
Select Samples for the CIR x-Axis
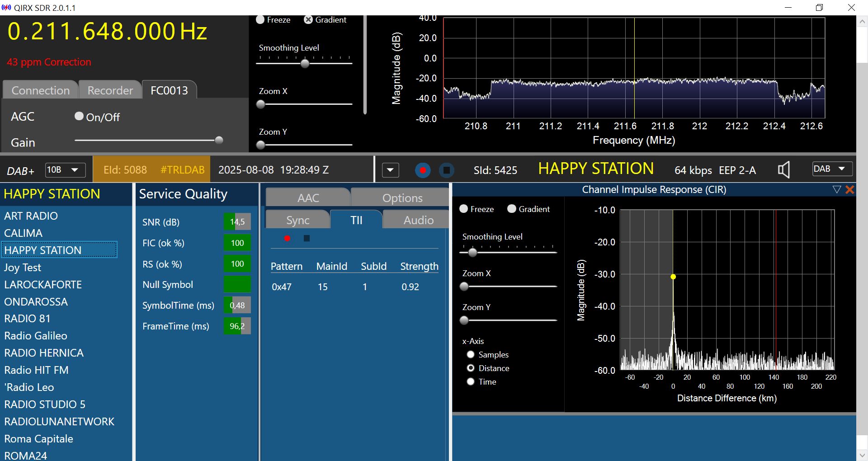coord(471,354)
